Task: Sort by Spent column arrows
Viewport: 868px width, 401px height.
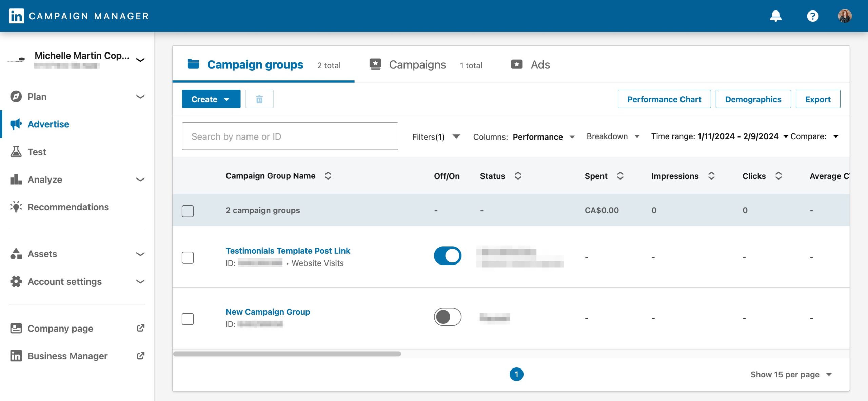Action: [x=620, y=176]
